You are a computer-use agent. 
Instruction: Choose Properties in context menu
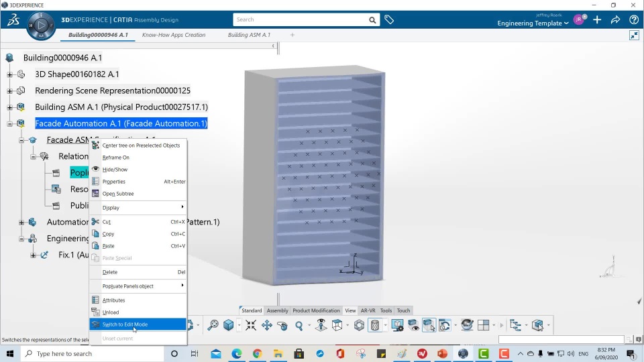(138, 182)
